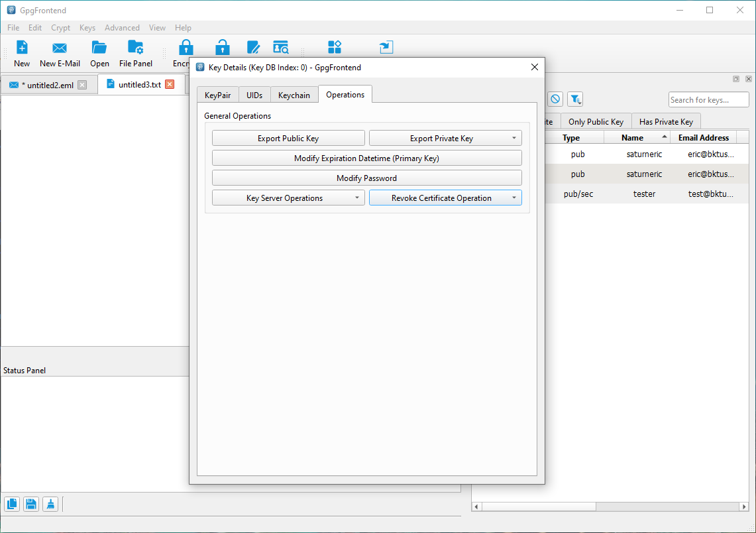Click the Decrypt open padlock icon
The width and height of the screenshot is (756, 533).
point(222,48)
